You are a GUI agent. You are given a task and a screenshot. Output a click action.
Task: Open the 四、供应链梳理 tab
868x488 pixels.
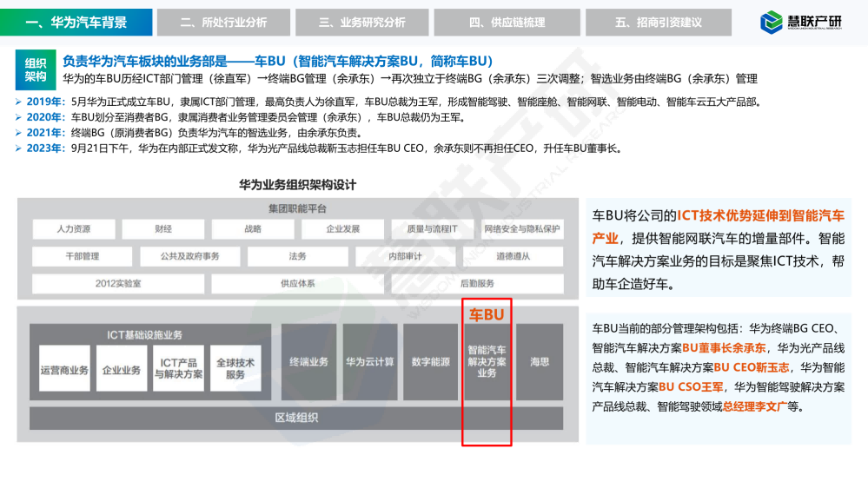point(507,22)
